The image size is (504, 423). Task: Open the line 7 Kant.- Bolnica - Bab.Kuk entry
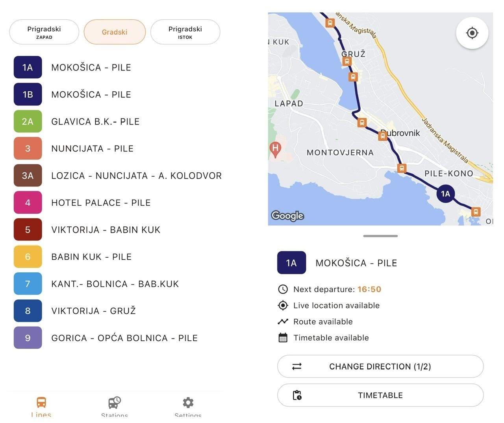(115, 284)
